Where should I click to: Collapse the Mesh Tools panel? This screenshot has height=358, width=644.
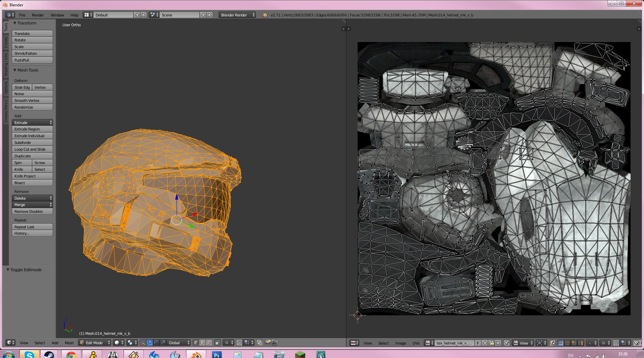pyautogui.click(x=15, y=70)
